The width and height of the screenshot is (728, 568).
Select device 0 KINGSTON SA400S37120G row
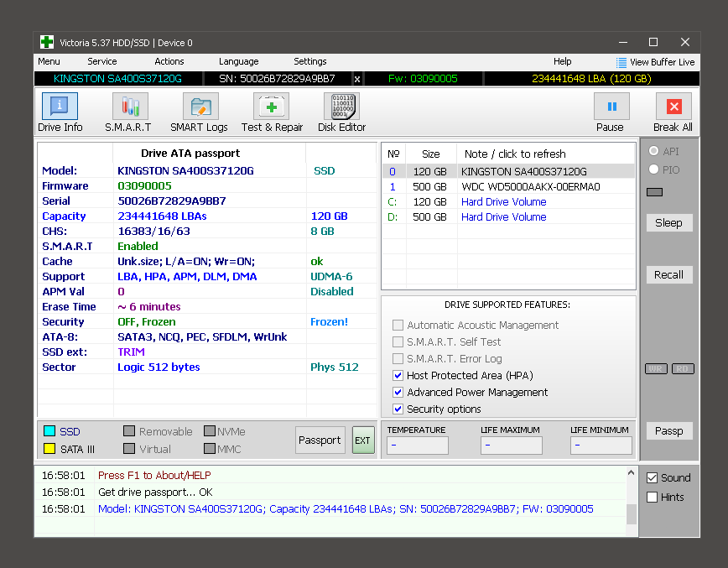pos(508,172)
